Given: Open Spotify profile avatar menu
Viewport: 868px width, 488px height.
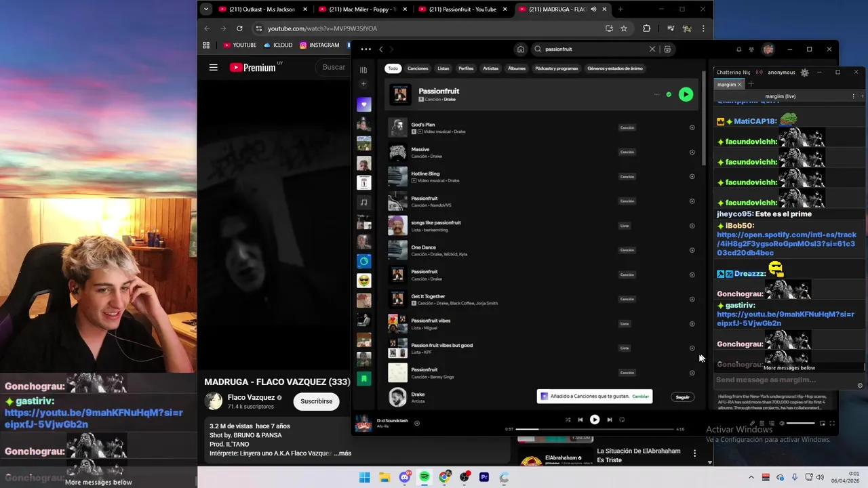Looking at the screenshot, I should coord(768,49).
